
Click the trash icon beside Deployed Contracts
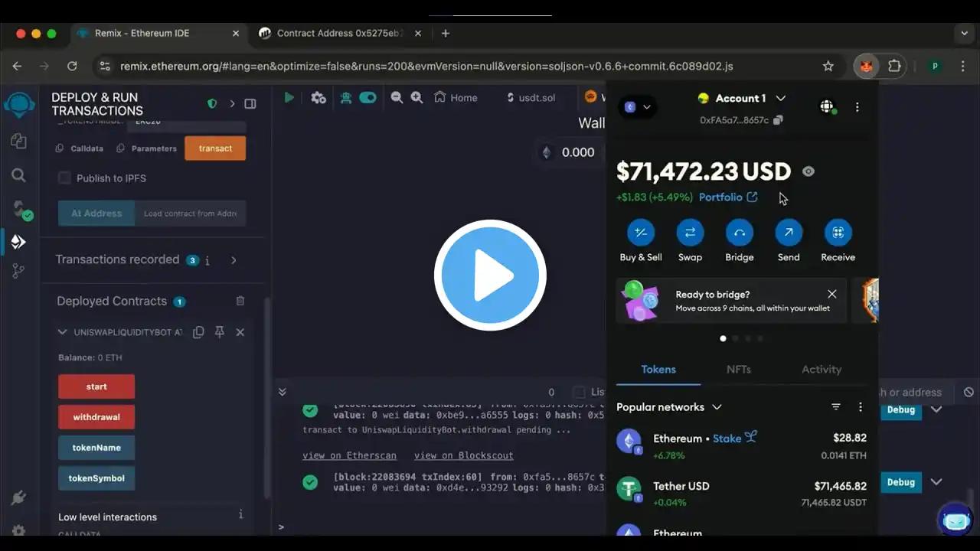point(240,302)
